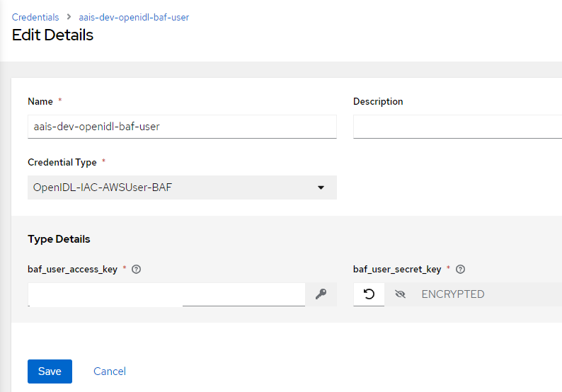
Task: Click the Cancel link
Action: (110, 371)
